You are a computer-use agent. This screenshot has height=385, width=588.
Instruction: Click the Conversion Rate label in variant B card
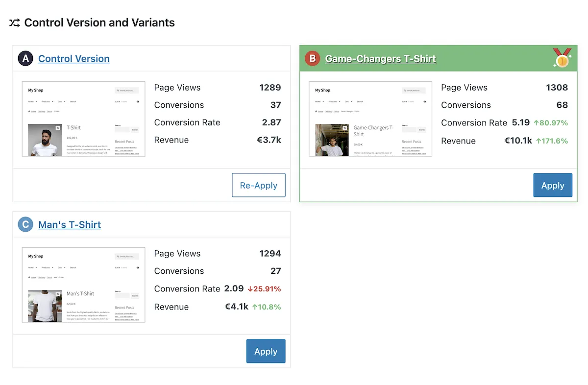coord(474,123)
